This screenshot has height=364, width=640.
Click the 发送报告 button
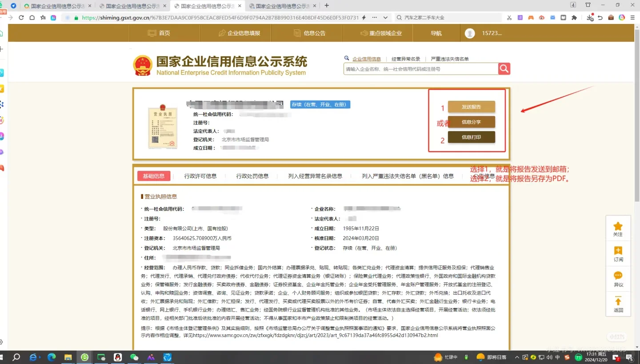click(472, 107)
